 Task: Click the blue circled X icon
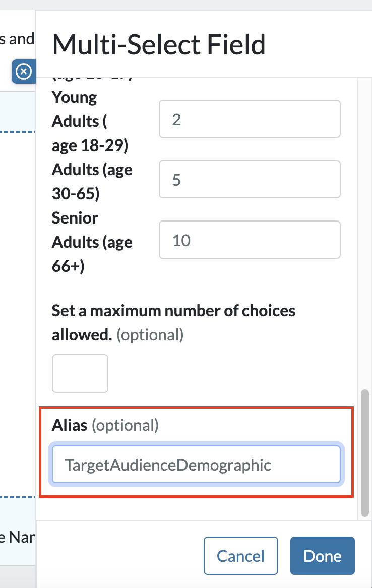24,71
